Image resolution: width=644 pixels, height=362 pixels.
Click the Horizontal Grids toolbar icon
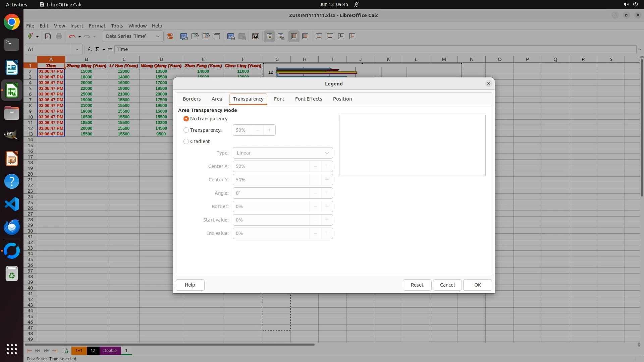[x=294, y=36]
